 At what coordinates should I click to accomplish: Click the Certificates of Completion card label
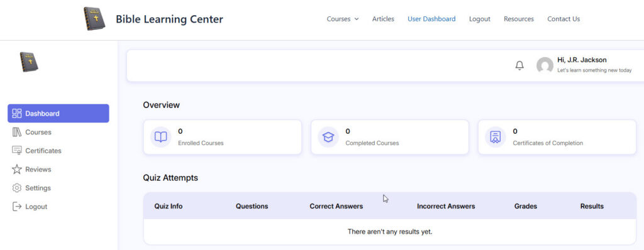548,143
